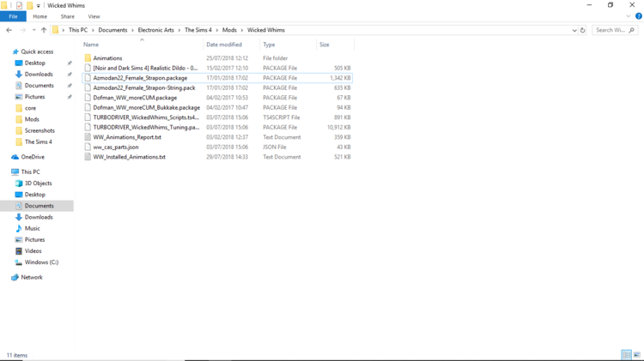Click the breadcrumb chevron after Mods

242,30
